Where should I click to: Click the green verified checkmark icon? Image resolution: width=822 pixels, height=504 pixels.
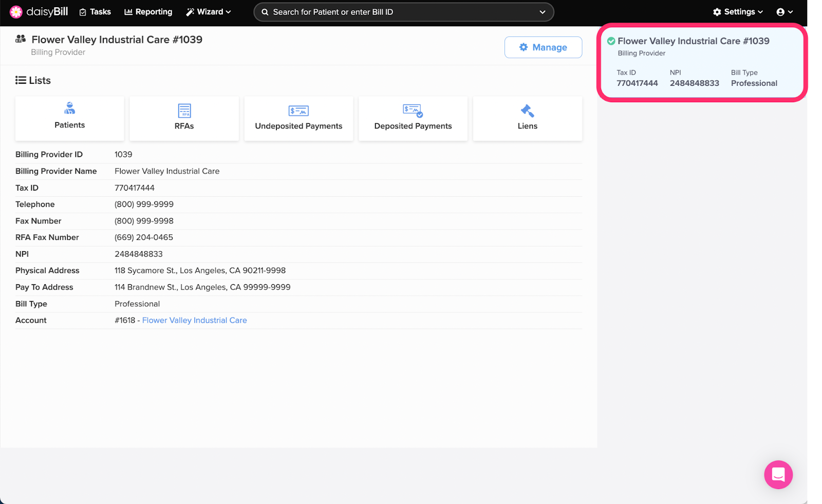[611, 41]
